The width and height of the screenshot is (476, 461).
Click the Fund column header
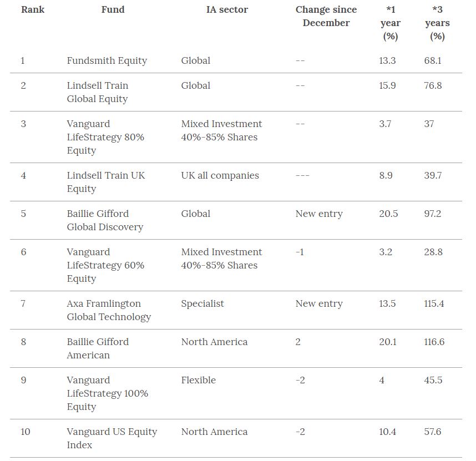113,9
